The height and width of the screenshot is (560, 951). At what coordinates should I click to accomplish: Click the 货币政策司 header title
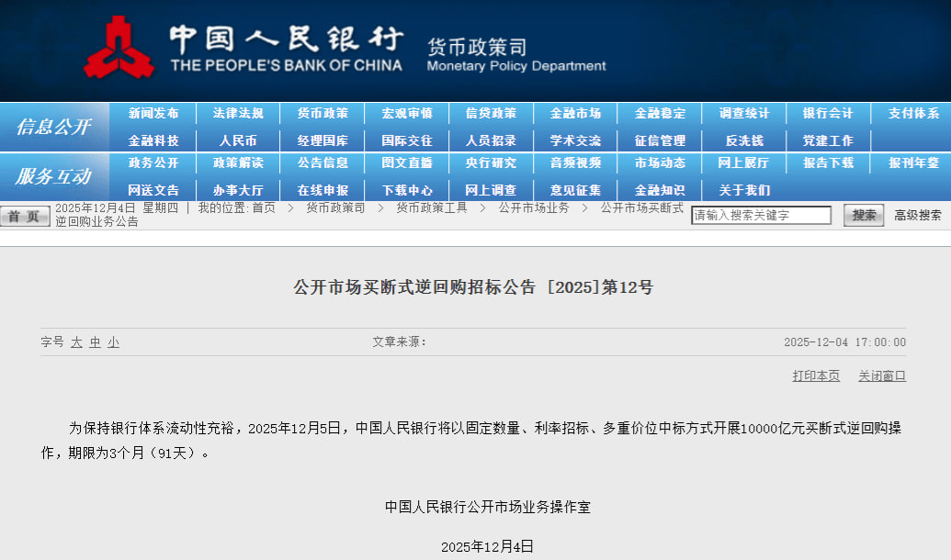click(x=477, y=47)
